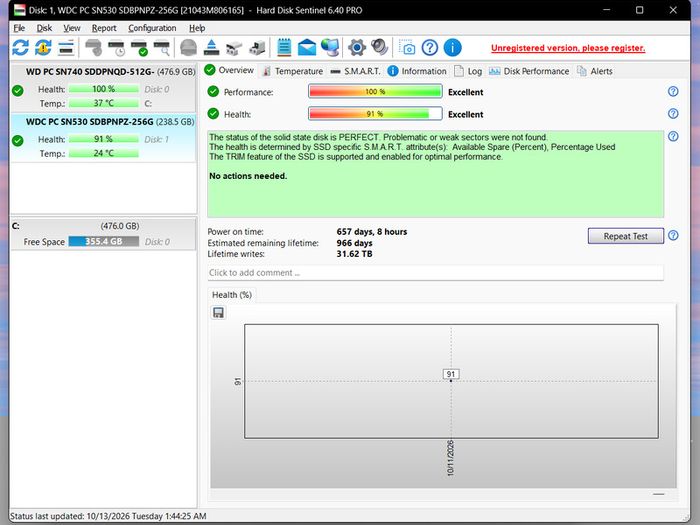This screenshot has width=700, height=525.
Task: Click the Refresh disk status icon
Action: tap(21, 47)
